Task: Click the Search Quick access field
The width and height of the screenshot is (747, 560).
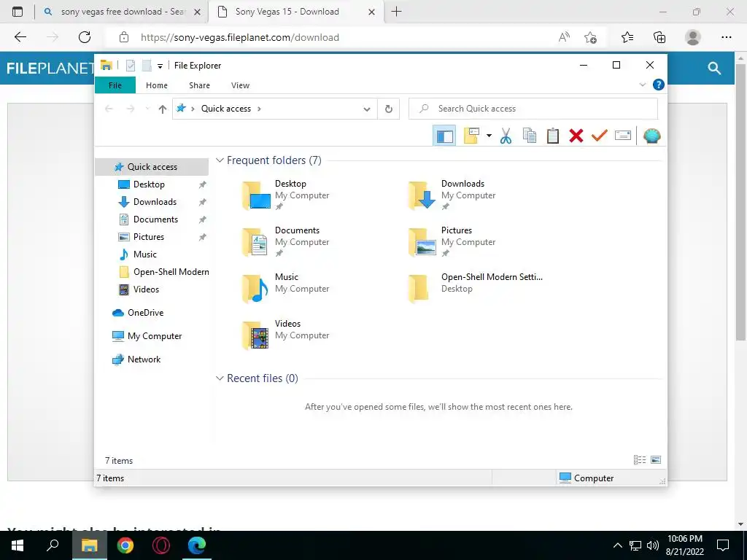Action: pos(533,109)
